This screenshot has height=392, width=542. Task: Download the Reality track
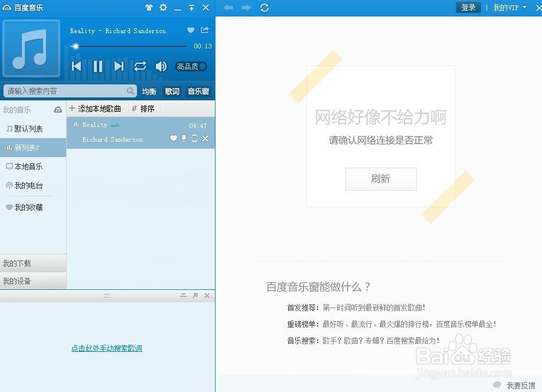[184, 138]
